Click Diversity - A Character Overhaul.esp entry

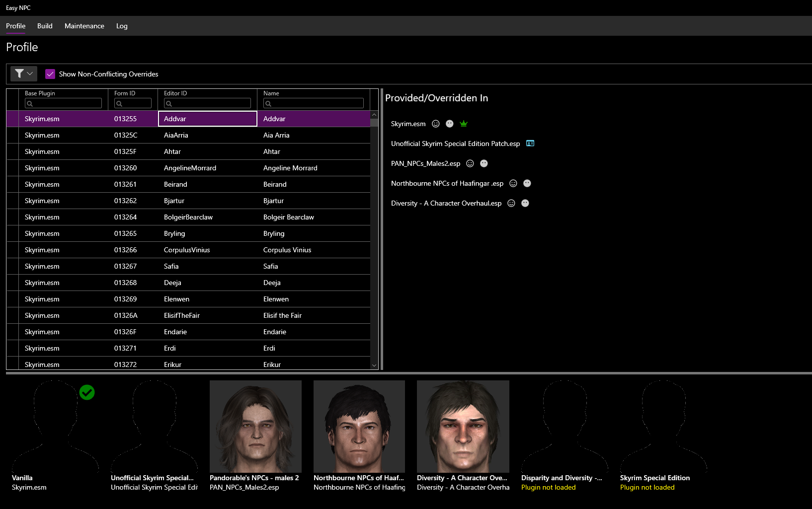446,203
